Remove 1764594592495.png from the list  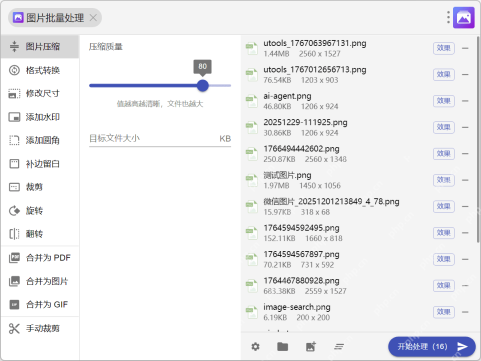pyautogui.click(x=465, y=233)
